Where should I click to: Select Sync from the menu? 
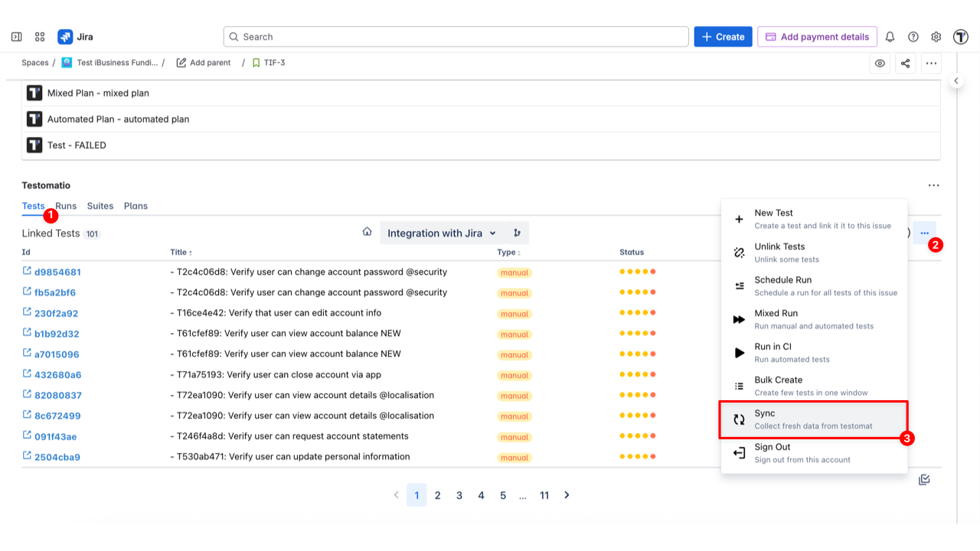pyautogui.click(x=813, y=419)
